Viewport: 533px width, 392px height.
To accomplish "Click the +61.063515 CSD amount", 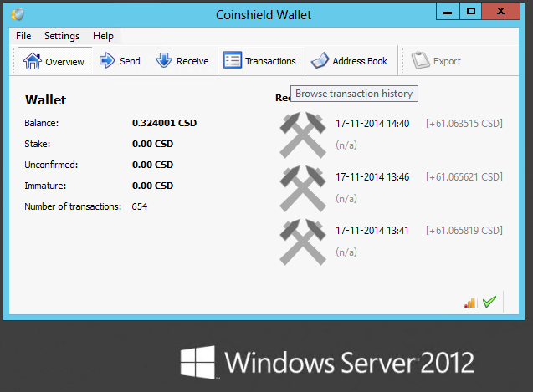I will [464, 124].
